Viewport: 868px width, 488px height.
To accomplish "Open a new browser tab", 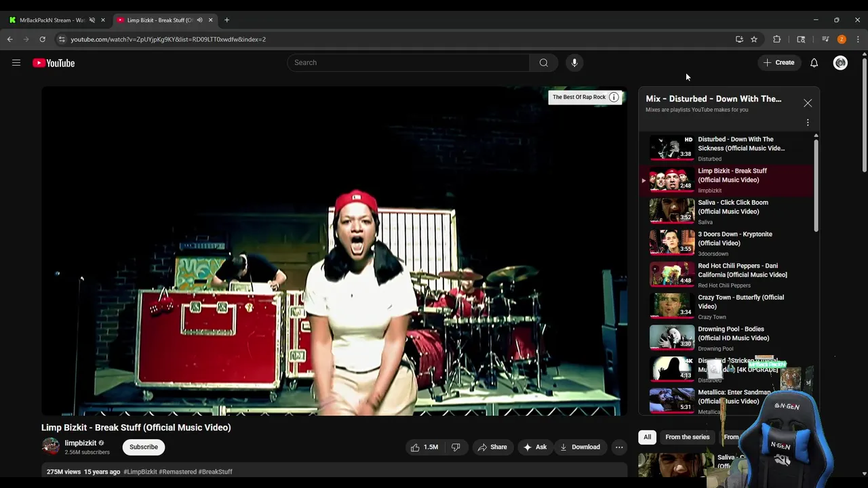I will (x=226, y=20).
